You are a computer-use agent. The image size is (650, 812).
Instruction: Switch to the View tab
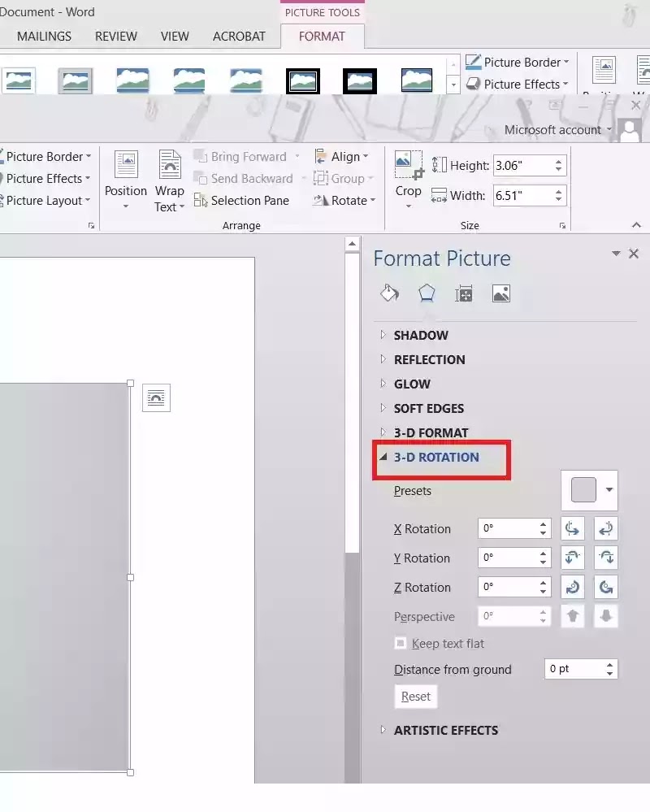pos(175,37)
